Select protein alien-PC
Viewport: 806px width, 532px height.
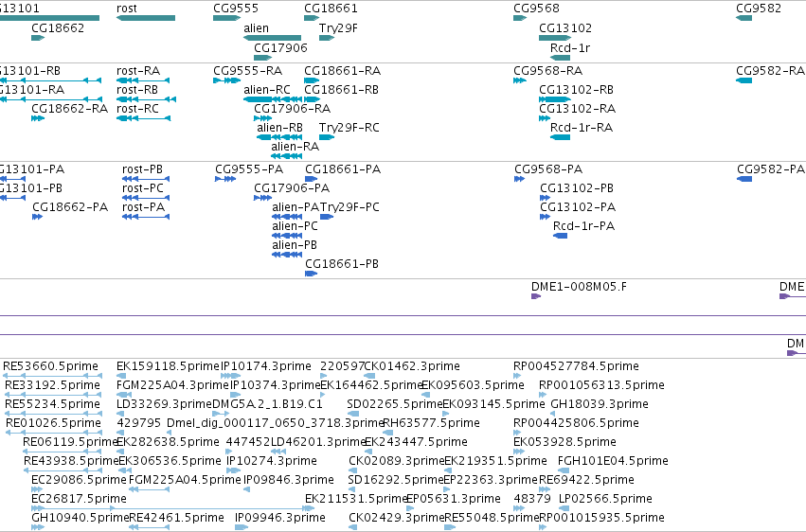[296, 226]
